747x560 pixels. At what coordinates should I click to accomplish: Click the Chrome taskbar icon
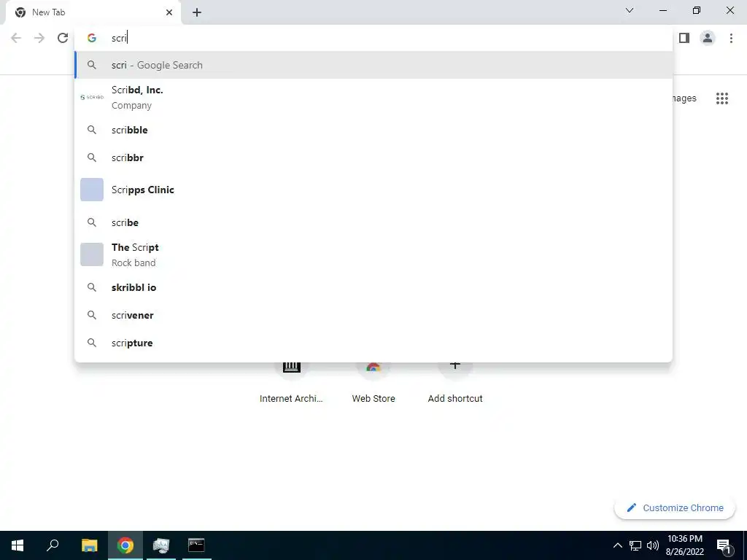125,545
